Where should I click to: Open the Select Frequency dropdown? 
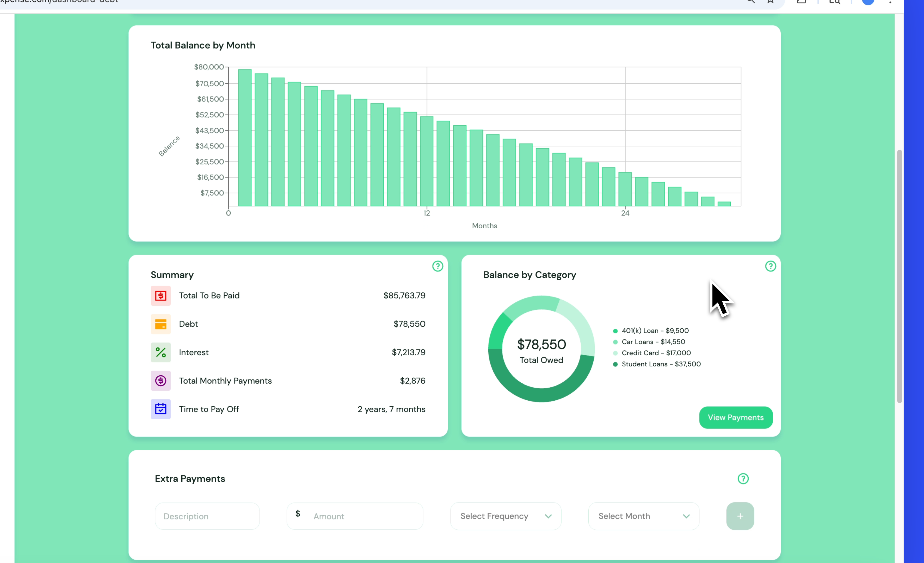tap(506, 516)
